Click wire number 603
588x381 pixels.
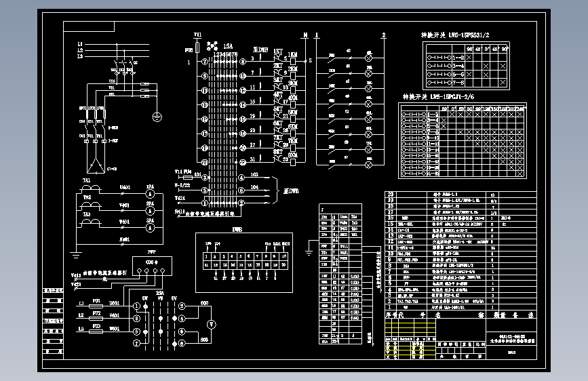[204, 303]
